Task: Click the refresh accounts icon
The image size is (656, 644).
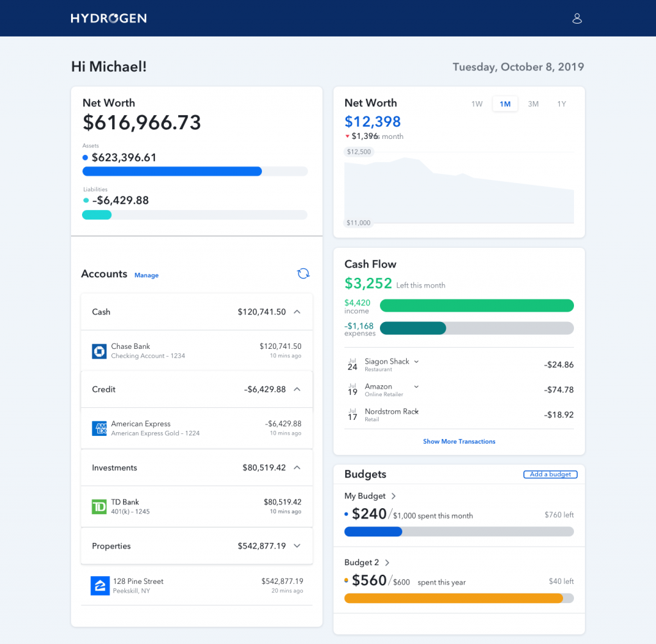Action: pyautogui.click(x=303, y=274)
